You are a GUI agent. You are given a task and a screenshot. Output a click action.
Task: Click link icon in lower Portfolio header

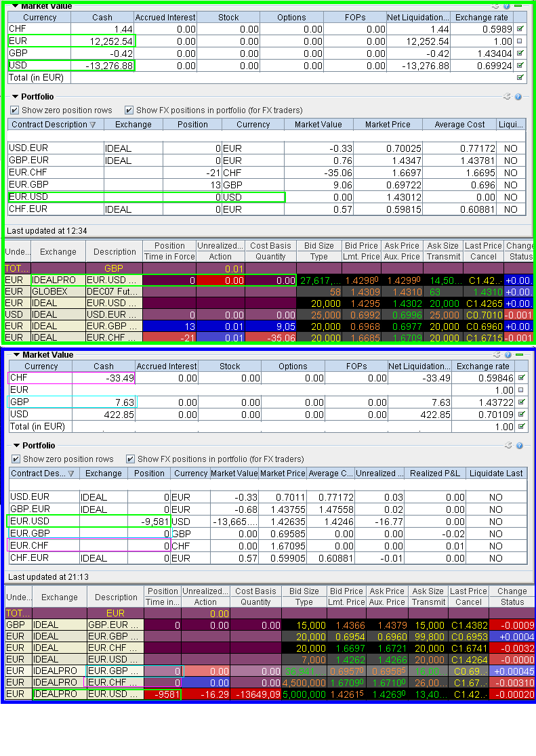click(x=507, y=446)
